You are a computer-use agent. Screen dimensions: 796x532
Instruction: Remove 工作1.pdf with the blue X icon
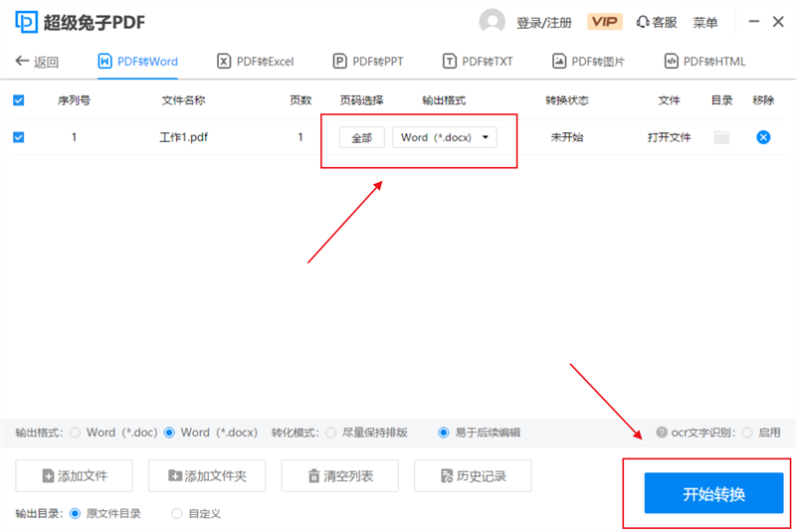(x=763, y=137)
